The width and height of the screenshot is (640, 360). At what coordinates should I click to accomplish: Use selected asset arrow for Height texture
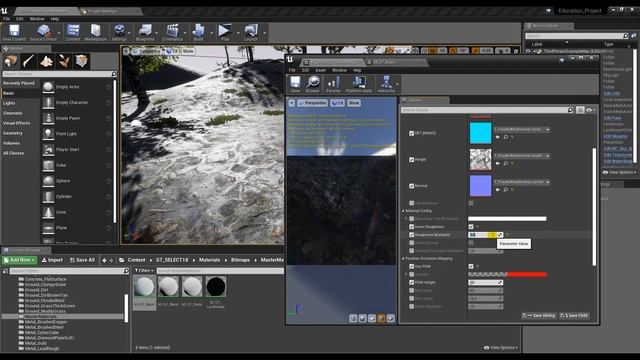(498, 163)
